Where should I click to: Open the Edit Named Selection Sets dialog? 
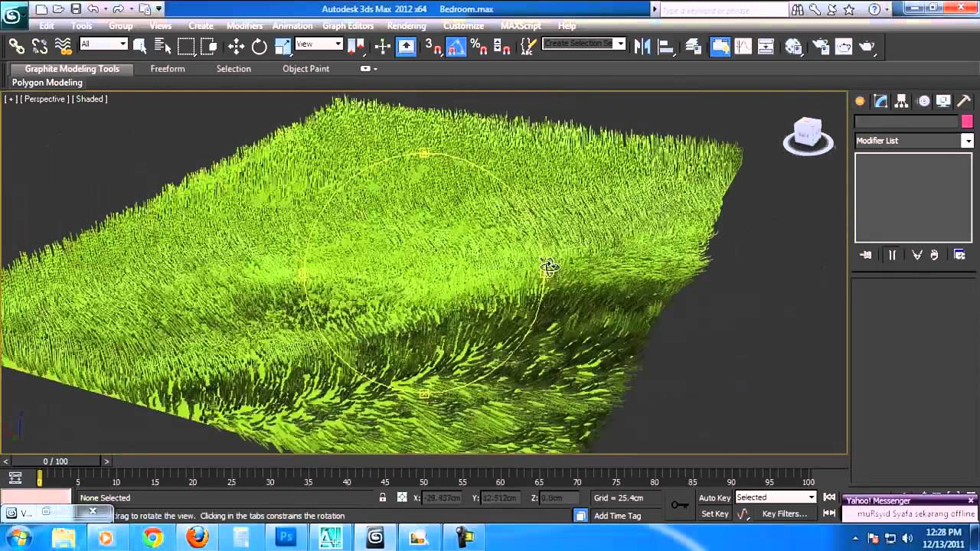528,47
